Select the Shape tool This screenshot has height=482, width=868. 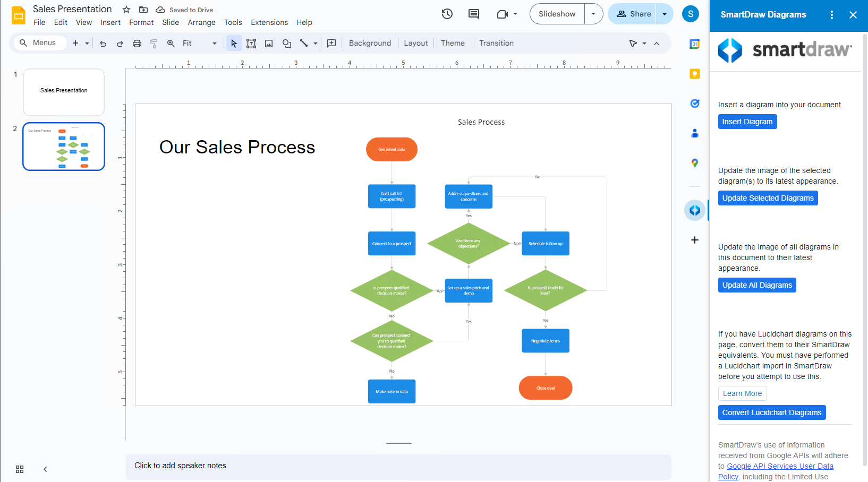click(286, 43)
